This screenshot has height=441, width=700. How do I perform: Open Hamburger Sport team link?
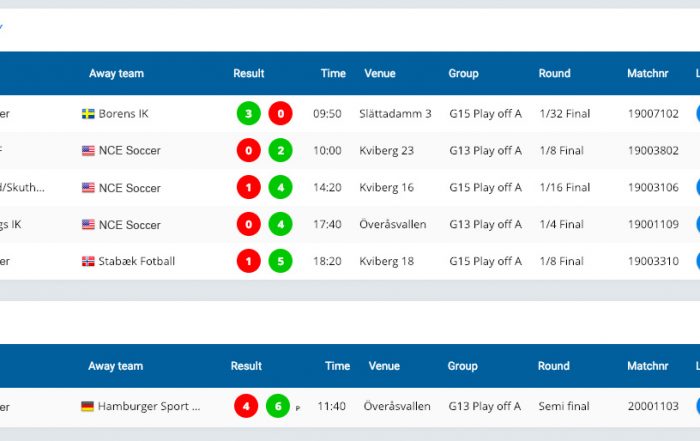(x=149, y=406)
